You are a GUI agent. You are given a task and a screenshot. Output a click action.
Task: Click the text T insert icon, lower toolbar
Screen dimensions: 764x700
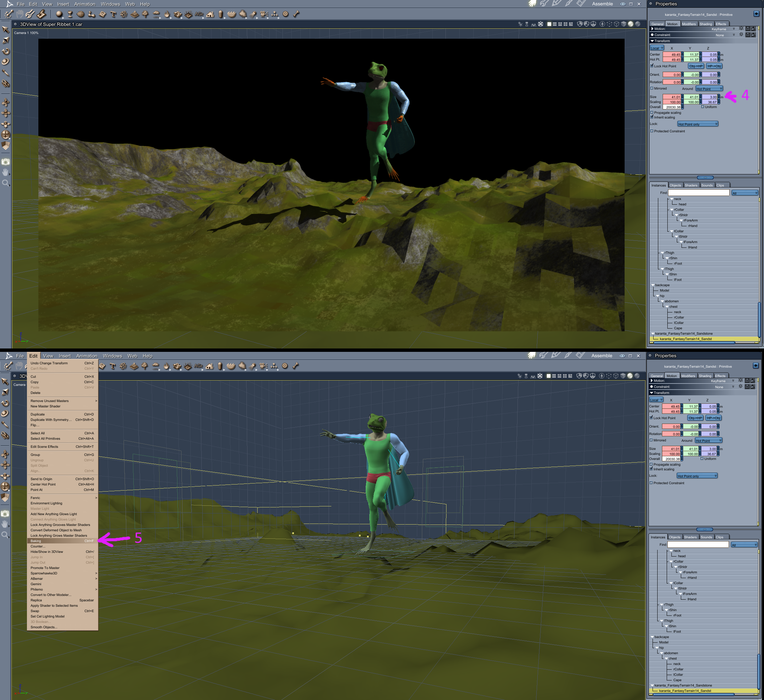[112, 366]
